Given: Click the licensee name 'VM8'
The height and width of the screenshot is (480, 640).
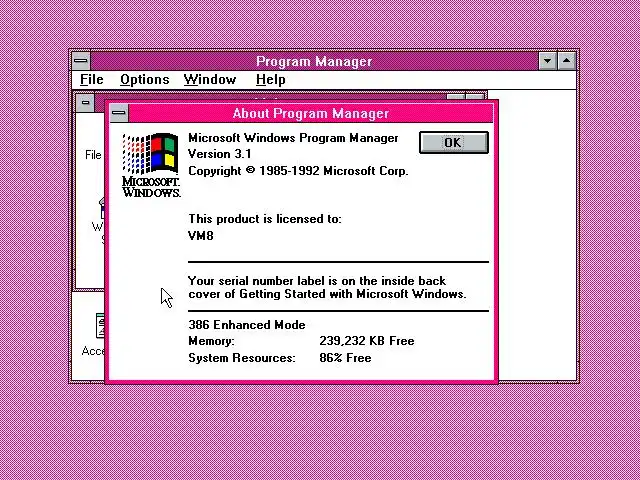Looking at the screenshot, I should (x=200, y=236).
